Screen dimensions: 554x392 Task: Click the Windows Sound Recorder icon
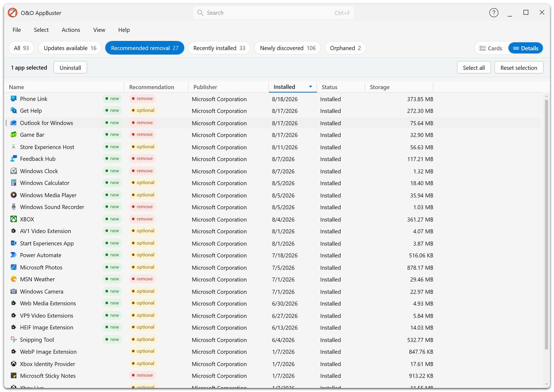point(13,207)
